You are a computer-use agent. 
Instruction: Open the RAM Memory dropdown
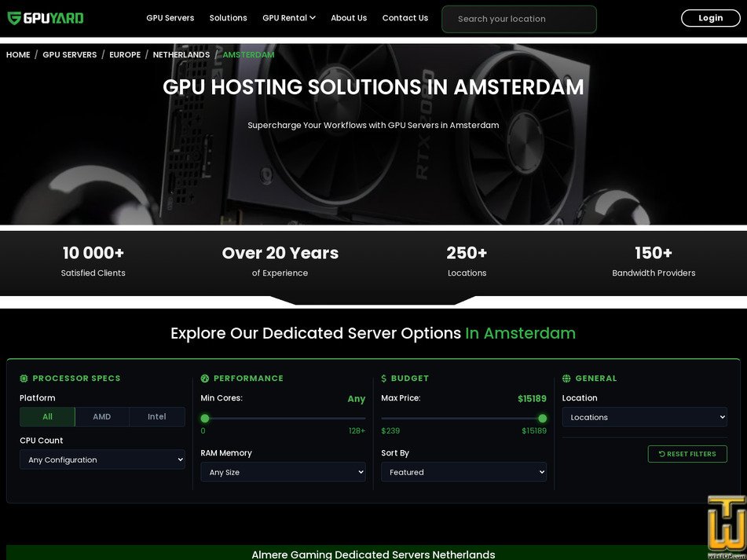pos(283,472)
